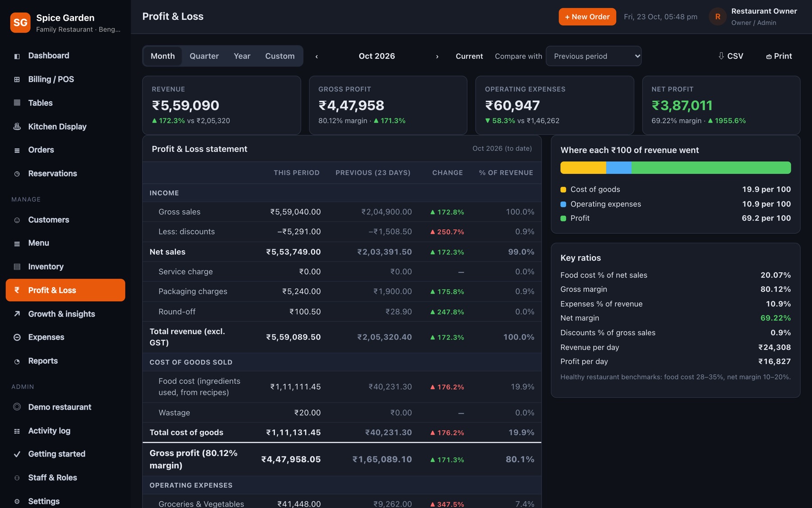Switch to the Quarter period tab

tap(204, 56)
